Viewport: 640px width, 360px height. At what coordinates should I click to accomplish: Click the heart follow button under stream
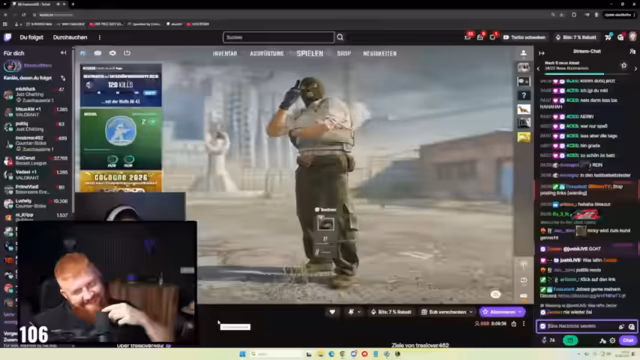pyautogui.click(x=332, y=312)
